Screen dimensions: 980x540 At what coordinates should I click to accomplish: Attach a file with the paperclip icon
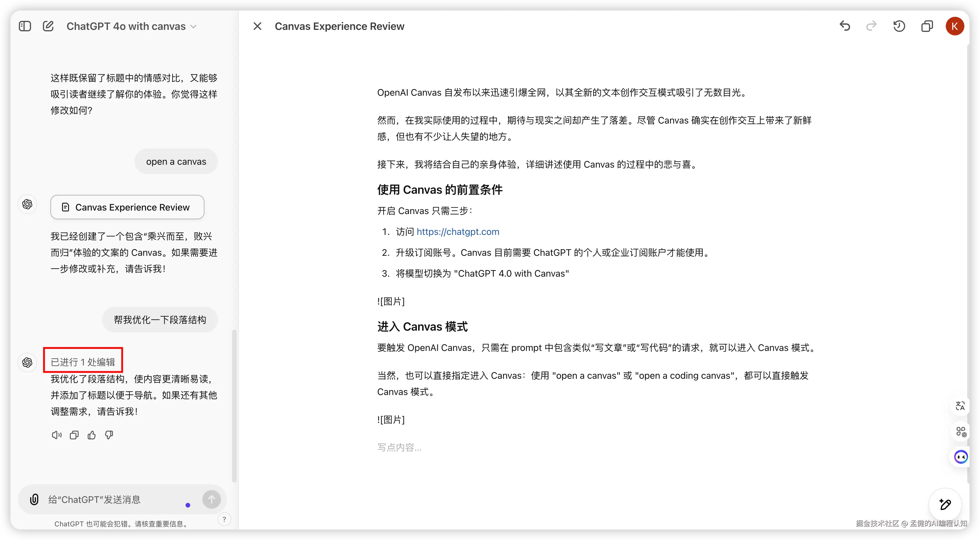pyautogui.click(x=34, y=500)
